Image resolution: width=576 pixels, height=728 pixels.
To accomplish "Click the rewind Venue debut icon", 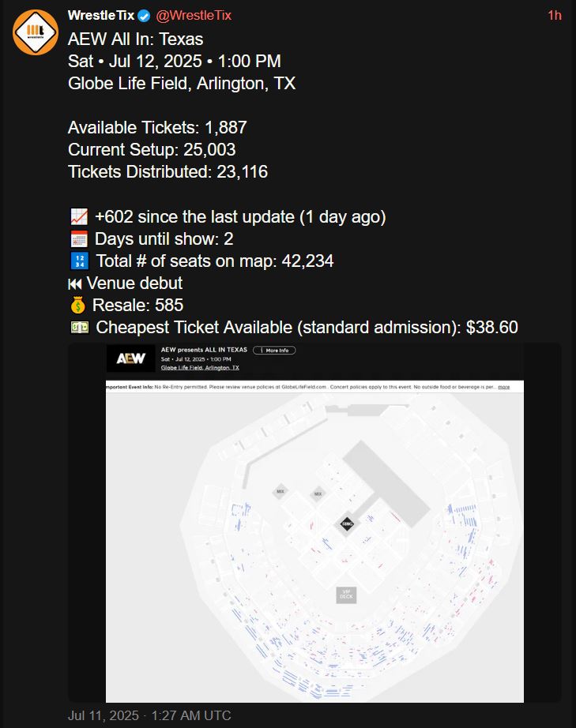I will point(75,283).
